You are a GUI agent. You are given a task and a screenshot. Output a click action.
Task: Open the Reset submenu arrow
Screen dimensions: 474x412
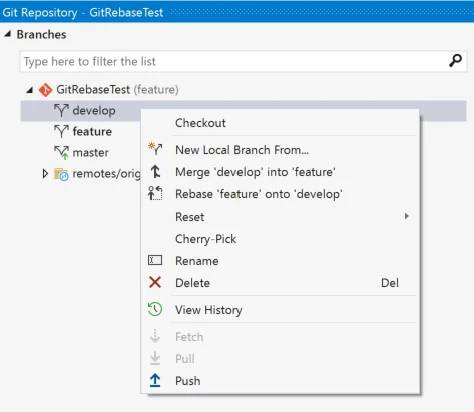pyautogui.click(x=406, y=216)
